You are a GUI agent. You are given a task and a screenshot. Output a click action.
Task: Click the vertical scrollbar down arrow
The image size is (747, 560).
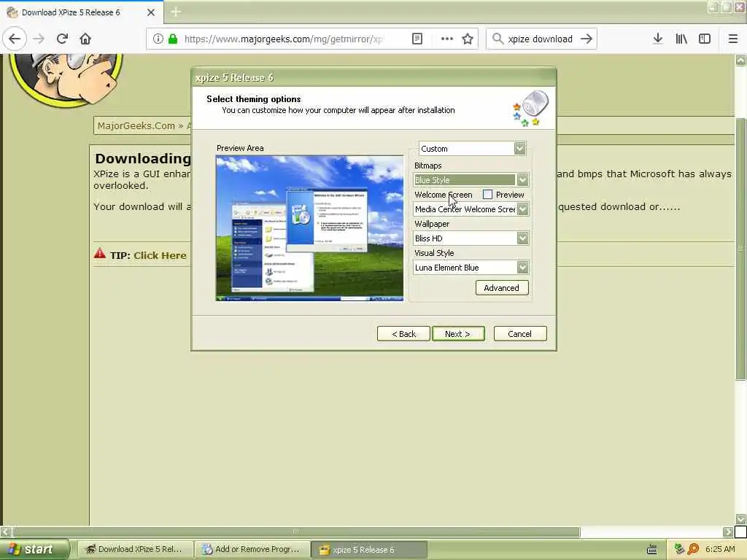pos(741,518)
